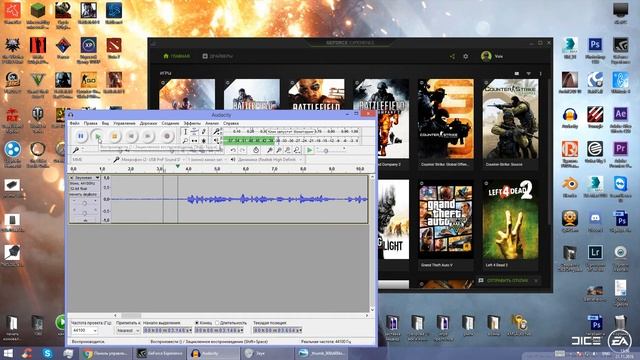Image resolution: width=640 pixels, height=360 pixels.
Task: Click the Zoom Out icon in Audacity edit toolbar
Action: 279,150
